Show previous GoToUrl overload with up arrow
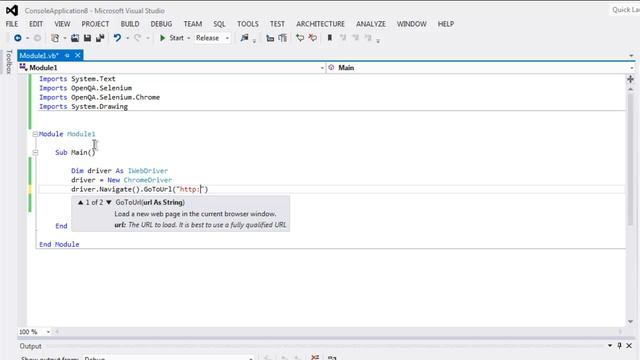Image resolution: width=640 pixels, height=360 pixels. point(80,202)
